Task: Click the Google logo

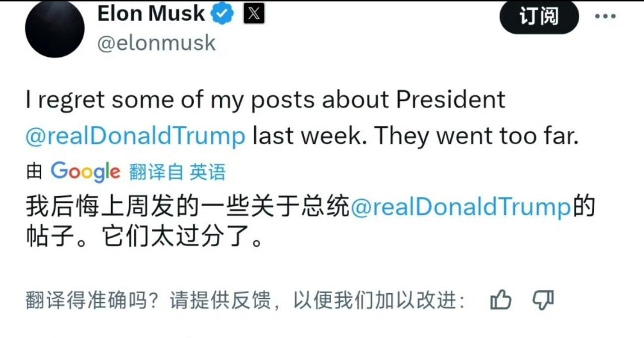Action: pyautogui.click(x=86, y=173)
